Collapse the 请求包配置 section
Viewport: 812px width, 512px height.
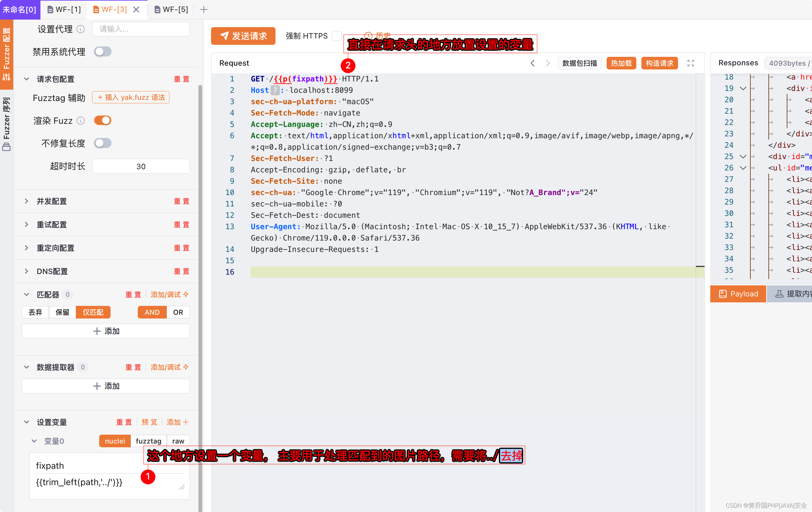26,79
